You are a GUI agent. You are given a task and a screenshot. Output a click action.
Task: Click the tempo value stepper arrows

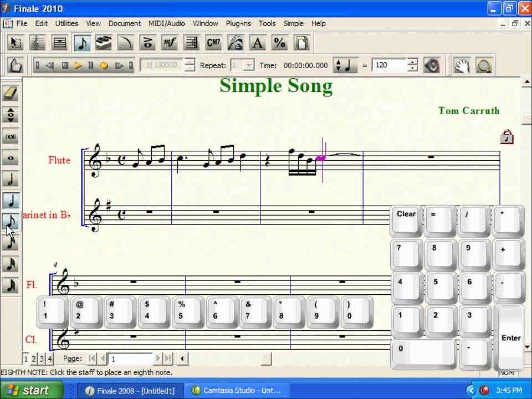coord(412,65)
